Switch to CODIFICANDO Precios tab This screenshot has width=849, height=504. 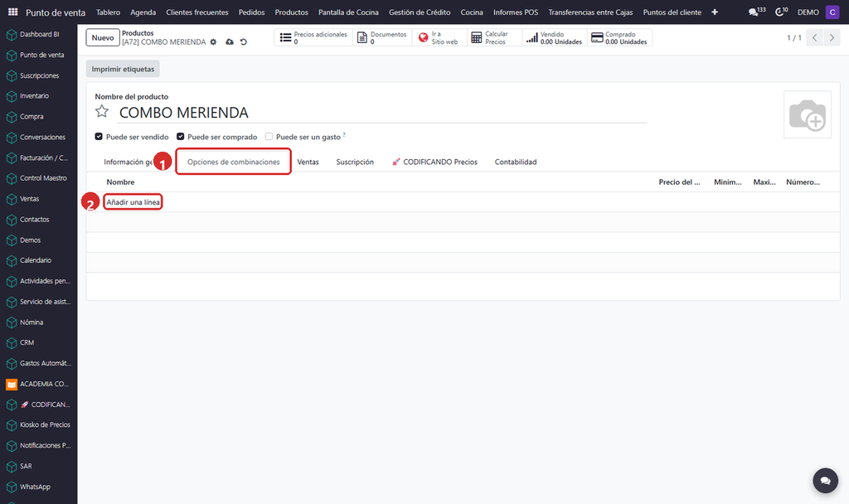coord(434,162)
